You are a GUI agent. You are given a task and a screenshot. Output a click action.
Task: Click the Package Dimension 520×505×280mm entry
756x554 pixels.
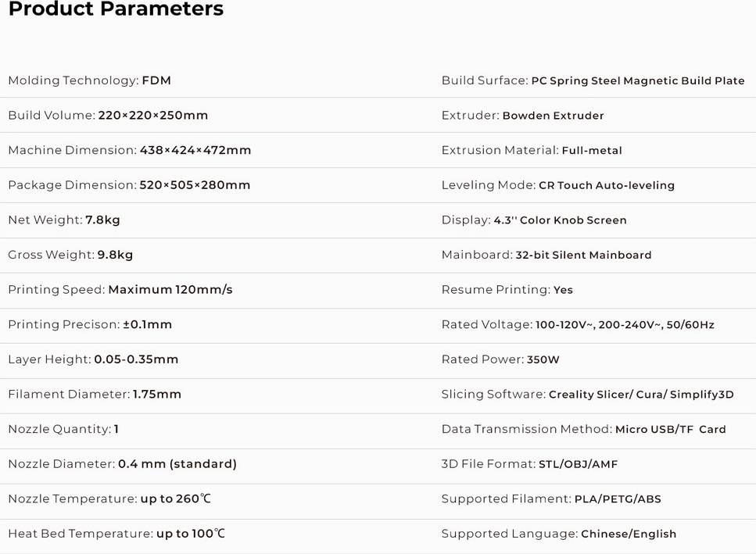pos(129,185)
